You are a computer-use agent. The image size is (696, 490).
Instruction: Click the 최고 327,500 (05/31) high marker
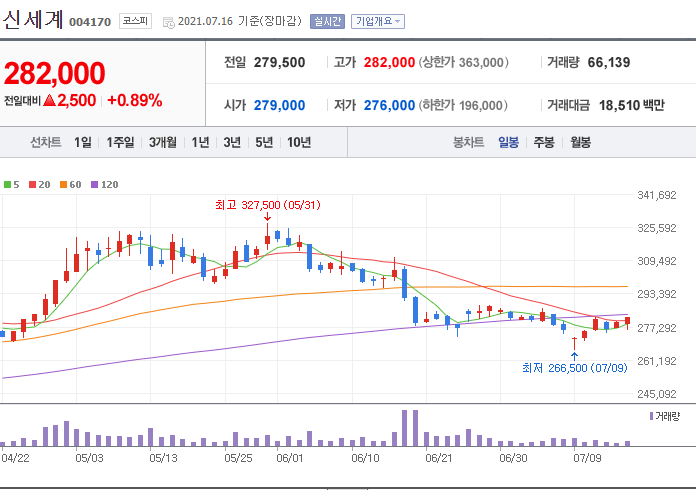[x=268, y=205]
